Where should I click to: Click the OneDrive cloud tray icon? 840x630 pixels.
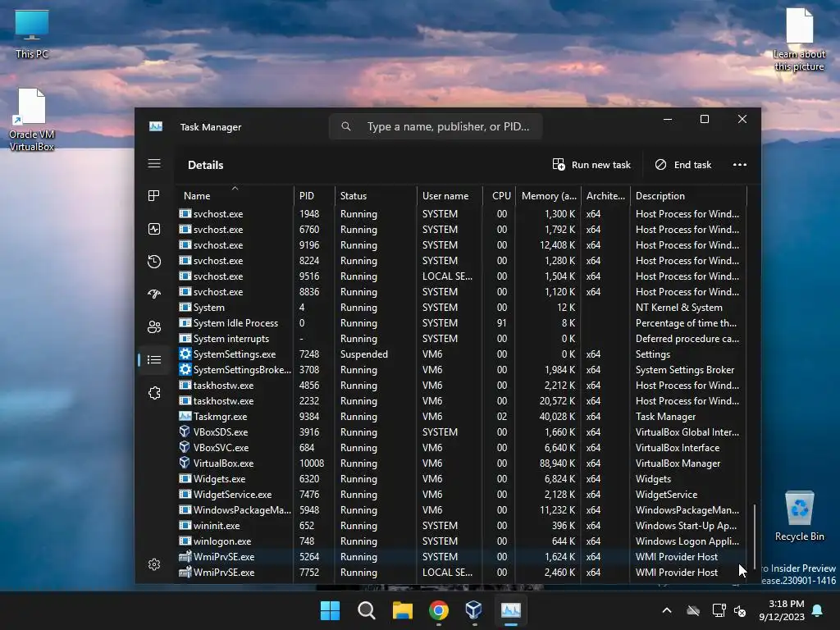[693, 610]
